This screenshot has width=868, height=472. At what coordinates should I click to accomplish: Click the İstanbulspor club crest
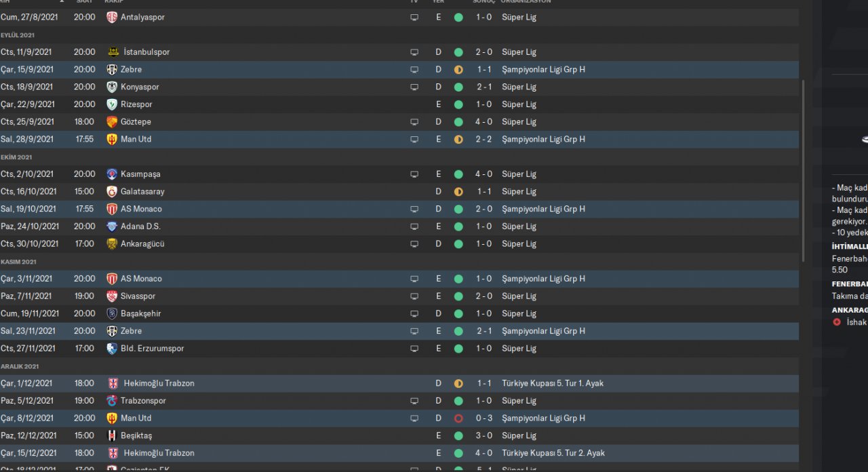[x=112, y=52]
